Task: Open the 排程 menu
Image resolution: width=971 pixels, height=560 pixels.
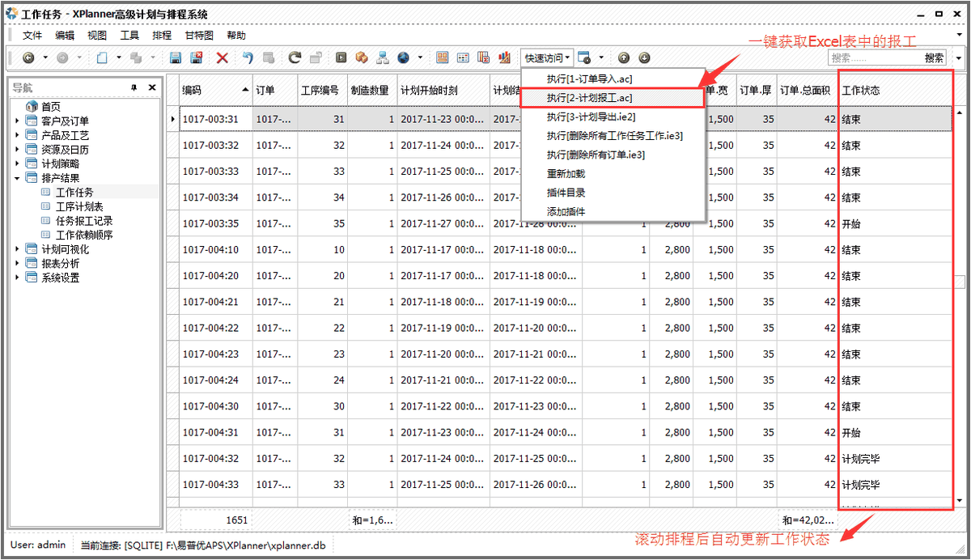Action: (162, 36)
